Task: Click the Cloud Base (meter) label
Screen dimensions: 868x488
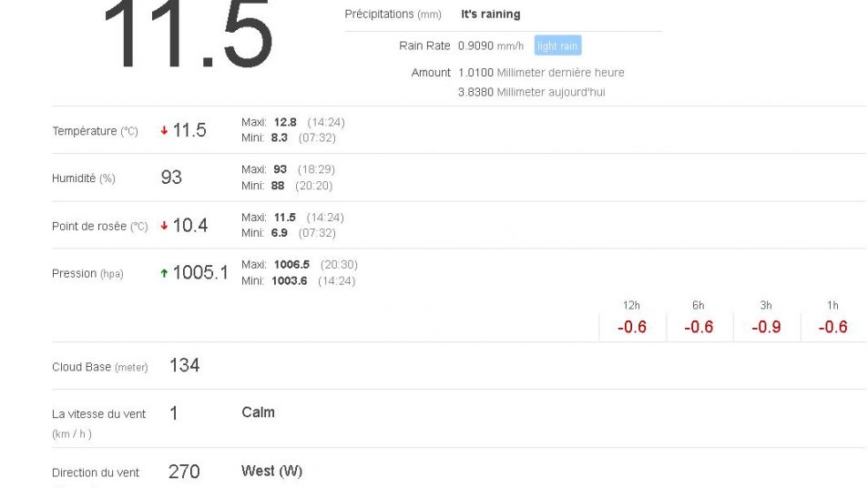Action: (99, 367)
